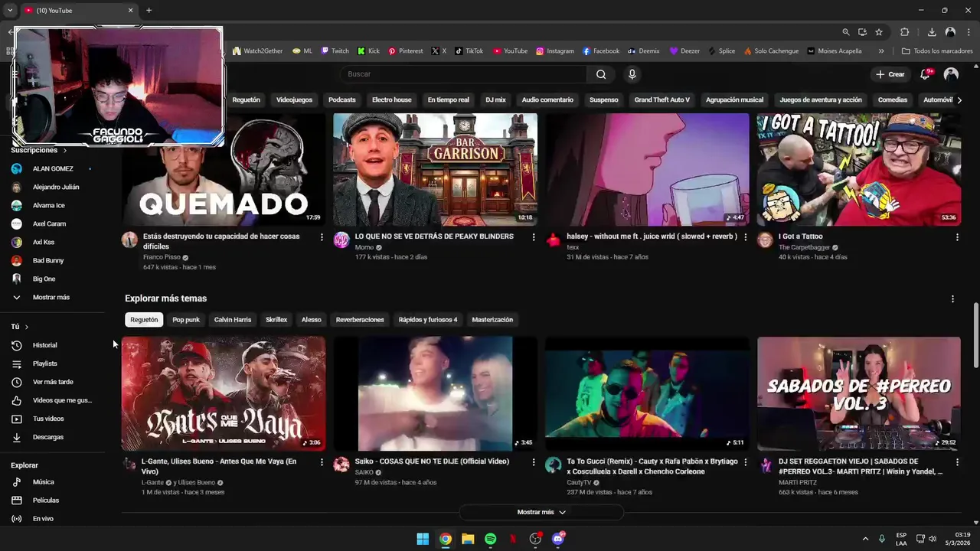The width and height of the screenshot is (980, 551).
Task: Open browser tab search dropdown
Action: [10, 10]
